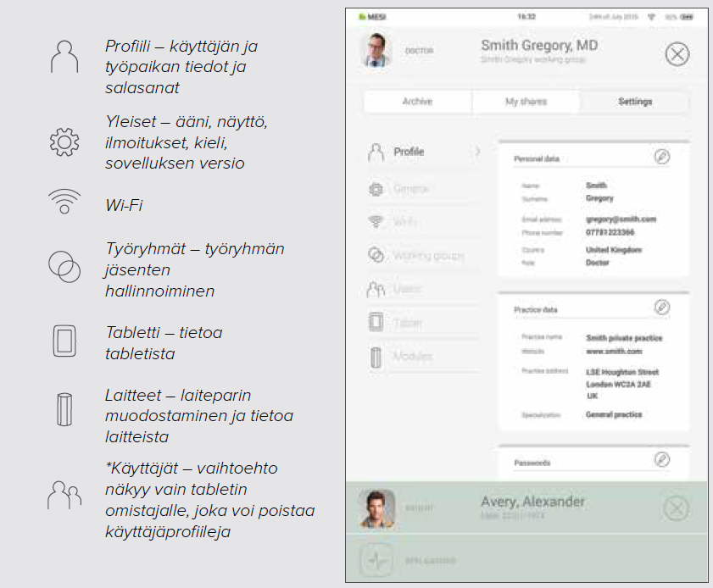Edit Practice data with the pencil icon
713x588 pixels.
coord(662,308)
